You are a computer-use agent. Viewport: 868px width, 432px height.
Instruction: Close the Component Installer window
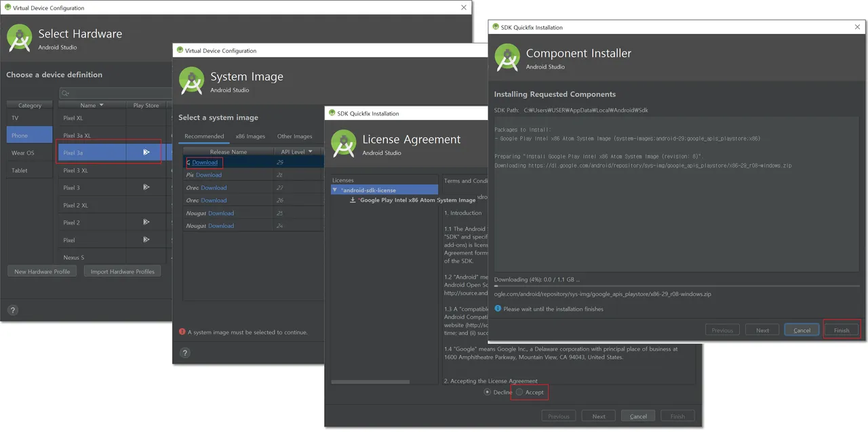coord(857,27)
